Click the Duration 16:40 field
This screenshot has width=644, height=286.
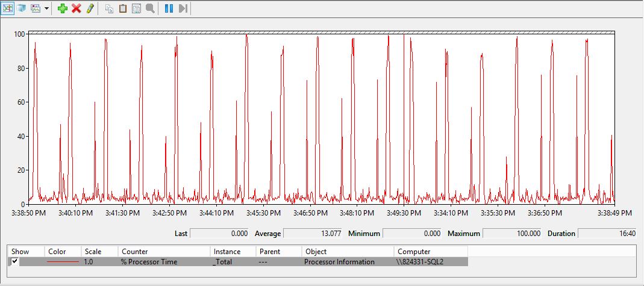[607, 234]
